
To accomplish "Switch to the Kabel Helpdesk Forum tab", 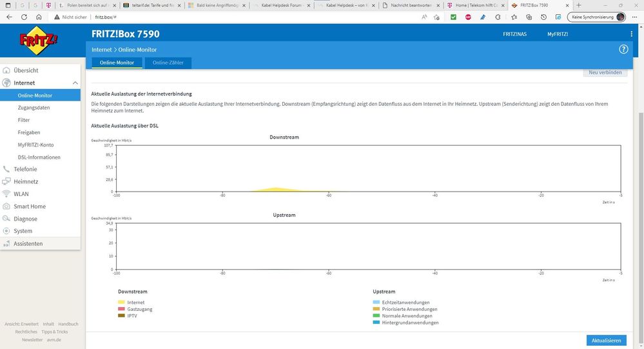I will 282,5.
